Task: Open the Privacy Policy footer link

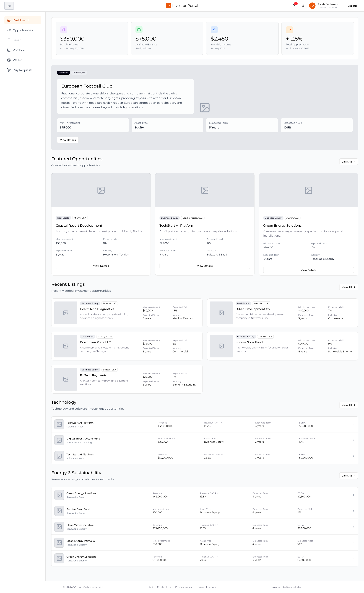Action: click(x=183, y=587)
